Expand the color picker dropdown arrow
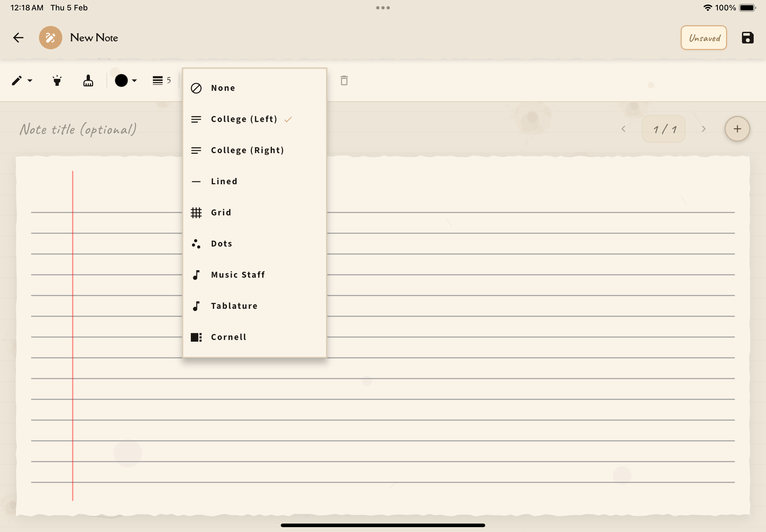Viewport: 766px width, 532px height. (134, 81)
